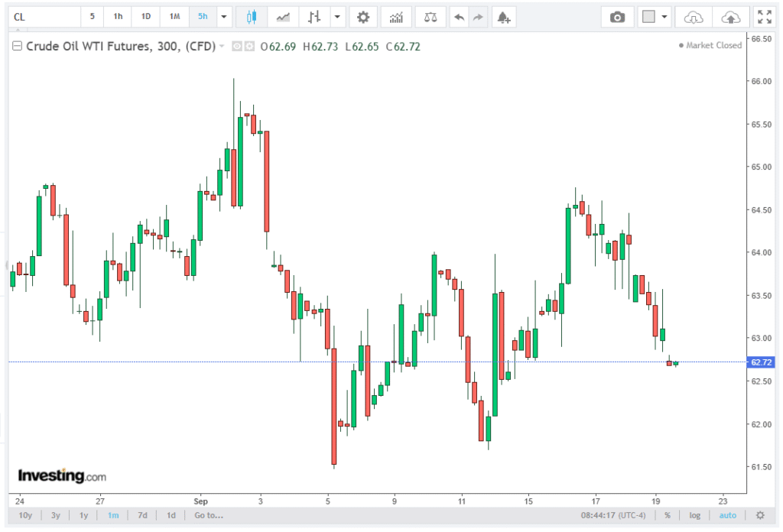Image resolution: width=783 pixels, height=532 pixels.
Task: Undo the last chart action
Action: 458,17
